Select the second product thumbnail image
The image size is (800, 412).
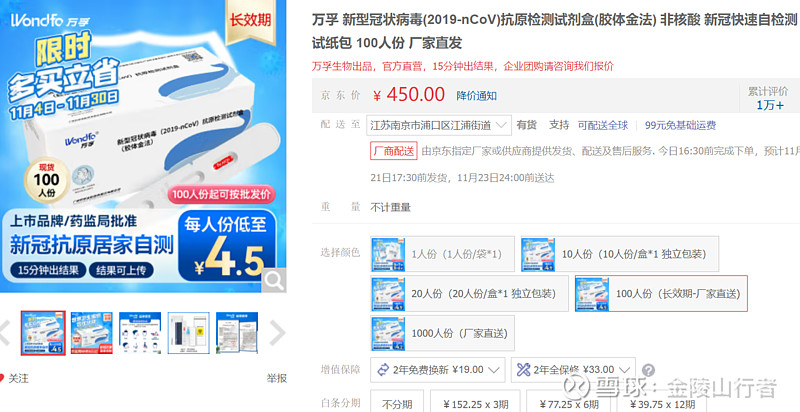click(x=92, y=333)
